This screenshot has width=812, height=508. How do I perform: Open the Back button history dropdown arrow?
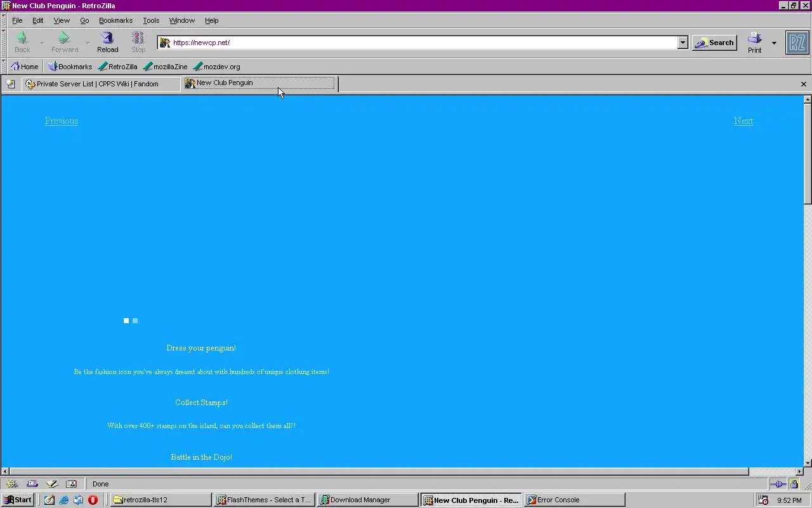(42, 43)
